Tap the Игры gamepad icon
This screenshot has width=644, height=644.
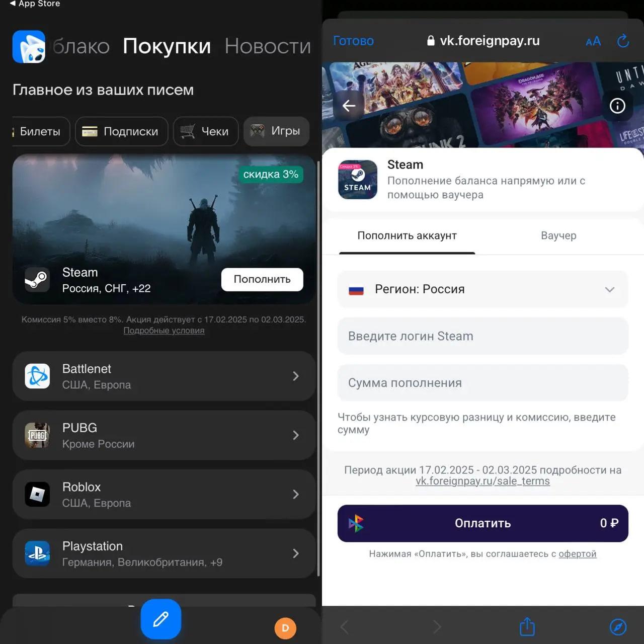coord(258,131)
